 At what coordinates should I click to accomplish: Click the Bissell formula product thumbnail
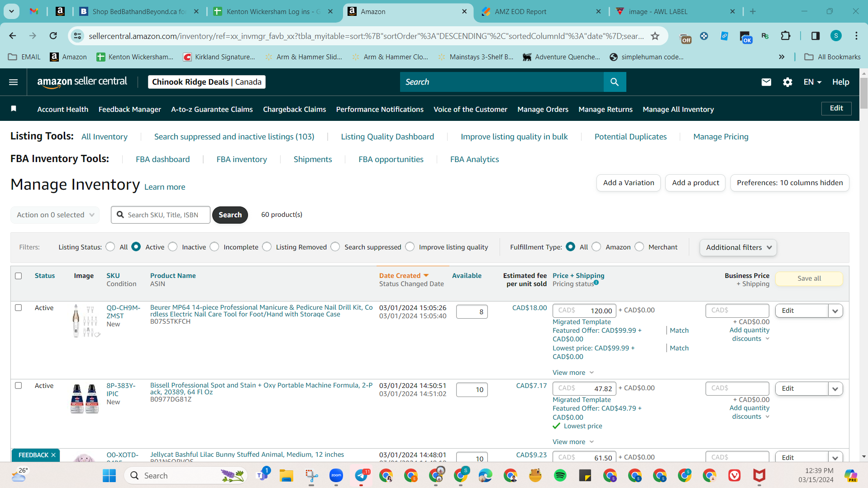85,399
